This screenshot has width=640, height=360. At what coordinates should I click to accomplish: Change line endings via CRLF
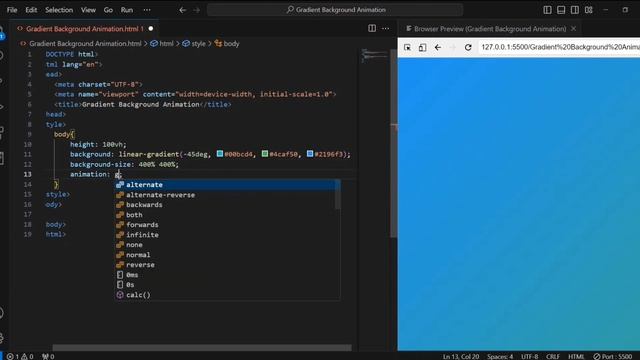[x=553, y=356]
